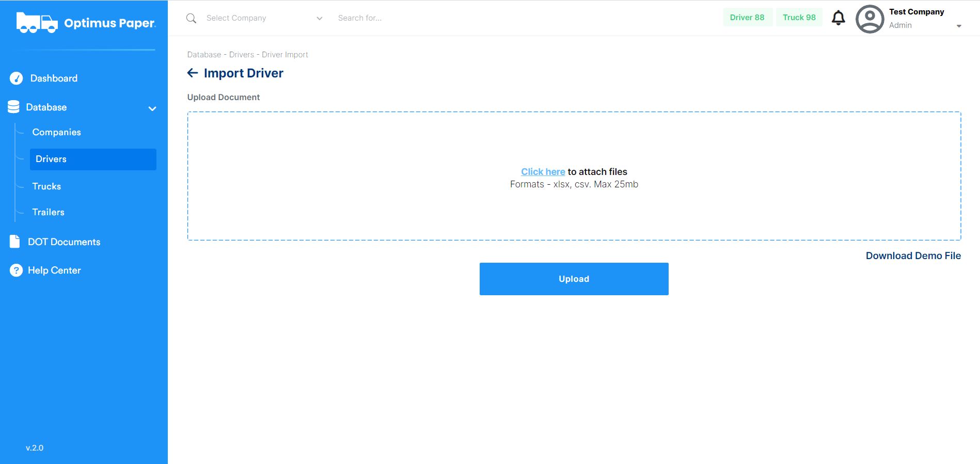Click the Upload button
980x464 pixels.
click(574, 279)
